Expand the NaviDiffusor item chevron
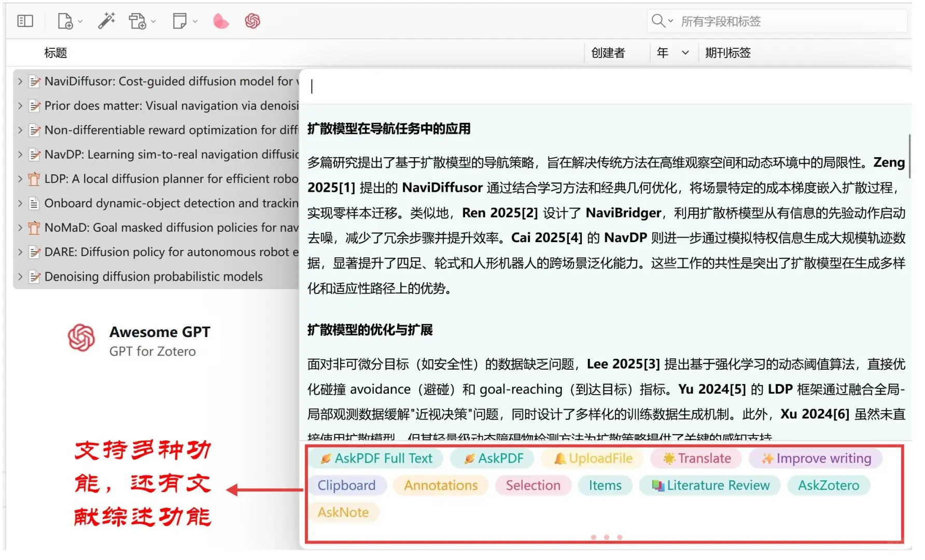The image size is (925, 560). click(x=20, y=81)
